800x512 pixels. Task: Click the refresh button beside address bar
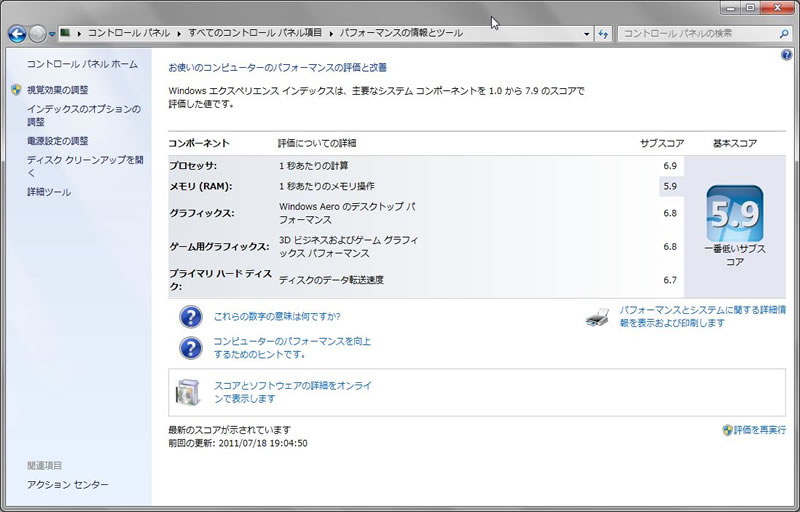click(x=603, y=33)
